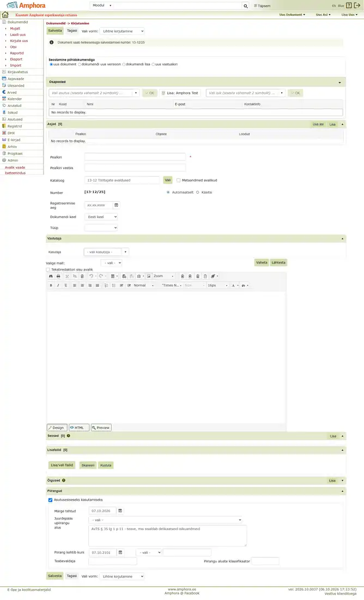Open calendar next to Märge tehtud date

(120, 511)
